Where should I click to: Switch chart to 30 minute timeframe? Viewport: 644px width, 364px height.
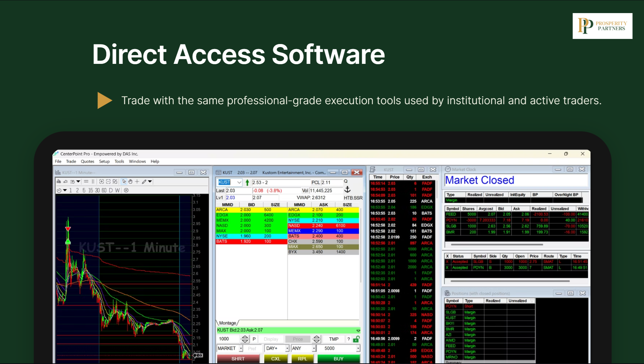coord(97,190)
